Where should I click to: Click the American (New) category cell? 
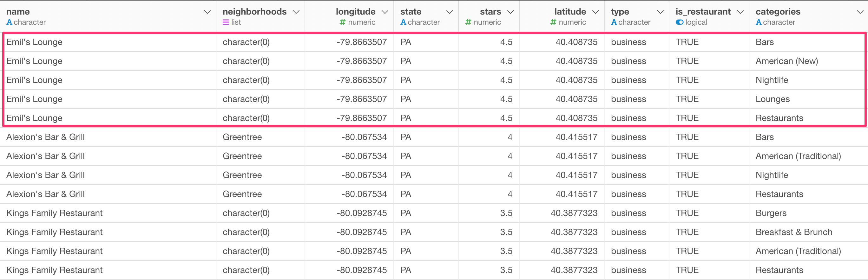[x=786, y=61]
